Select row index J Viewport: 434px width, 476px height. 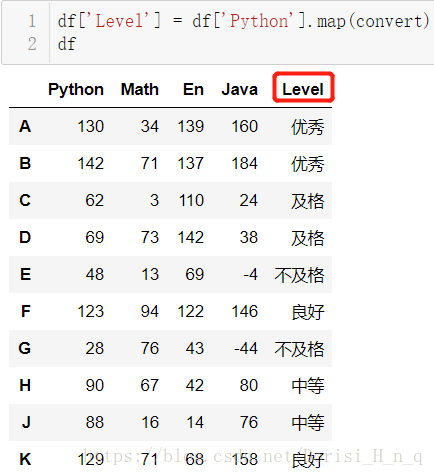26,422
